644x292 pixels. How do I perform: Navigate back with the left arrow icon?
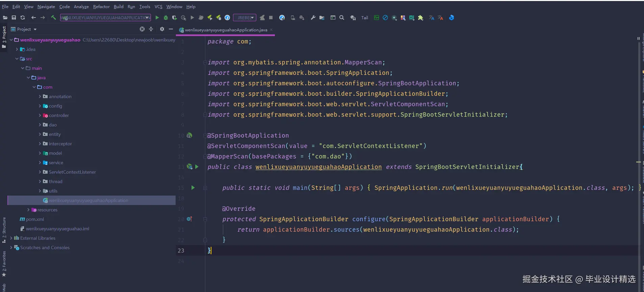coord(33,18)
